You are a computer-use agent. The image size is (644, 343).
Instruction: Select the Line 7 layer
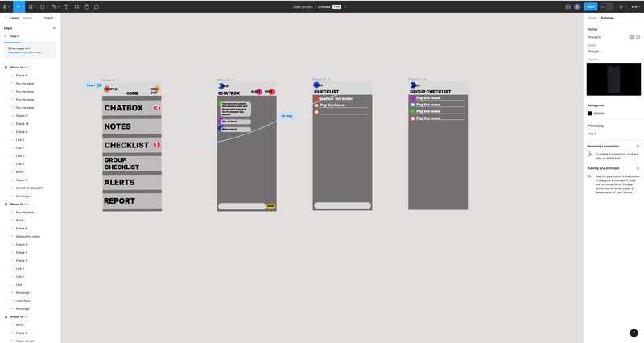click(x=19, y=147)
